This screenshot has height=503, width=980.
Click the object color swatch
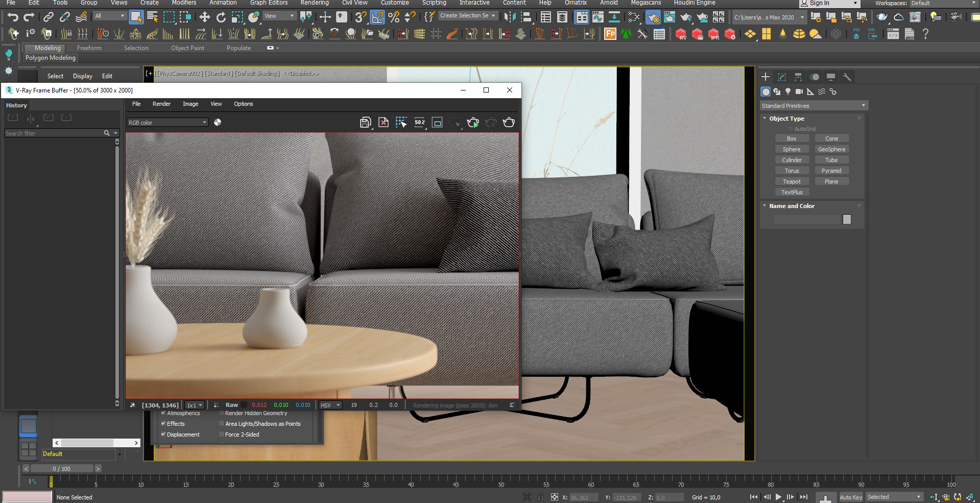tap(847, 219)
